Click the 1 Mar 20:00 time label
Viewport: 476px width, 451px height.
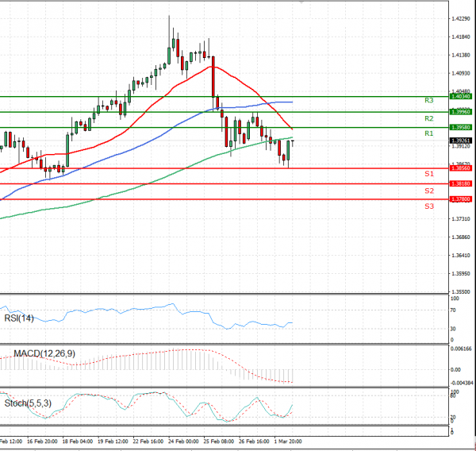pos(288,441)
